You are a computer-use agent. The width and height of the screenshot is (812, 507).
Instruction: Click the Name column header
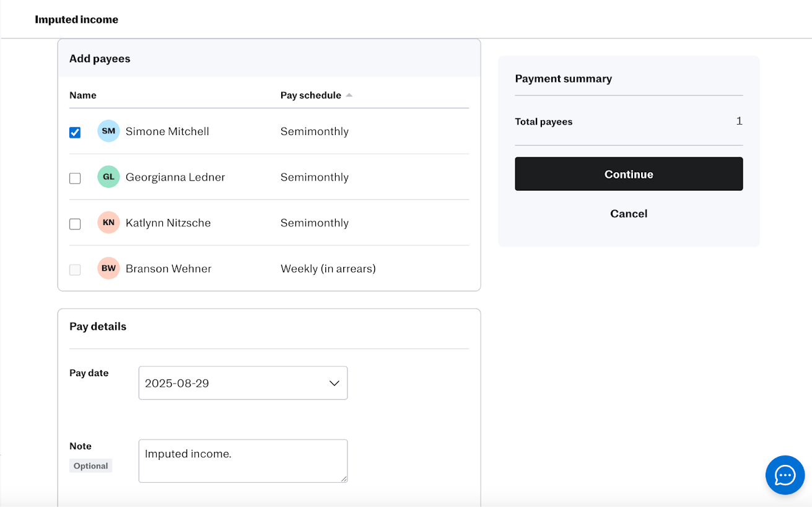pyautogui.click(x=83, y=95)
